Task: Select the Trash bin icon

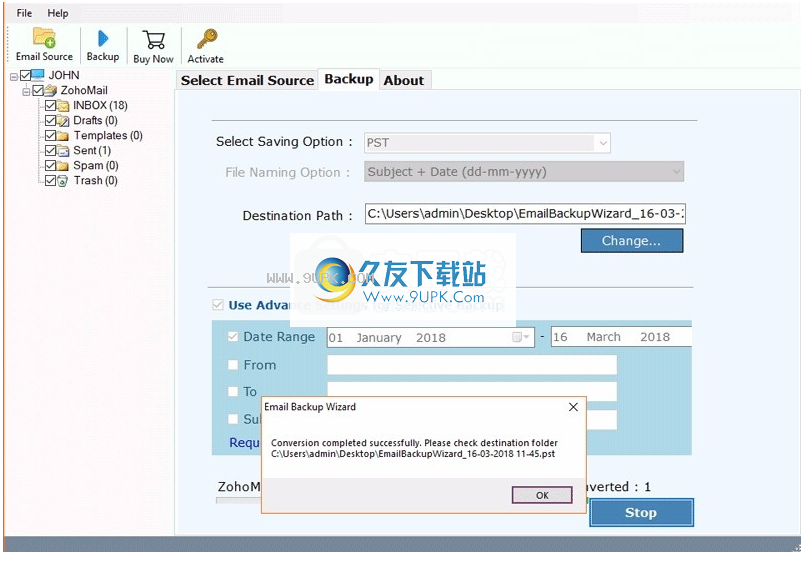Action: click(x=63, y=181)
